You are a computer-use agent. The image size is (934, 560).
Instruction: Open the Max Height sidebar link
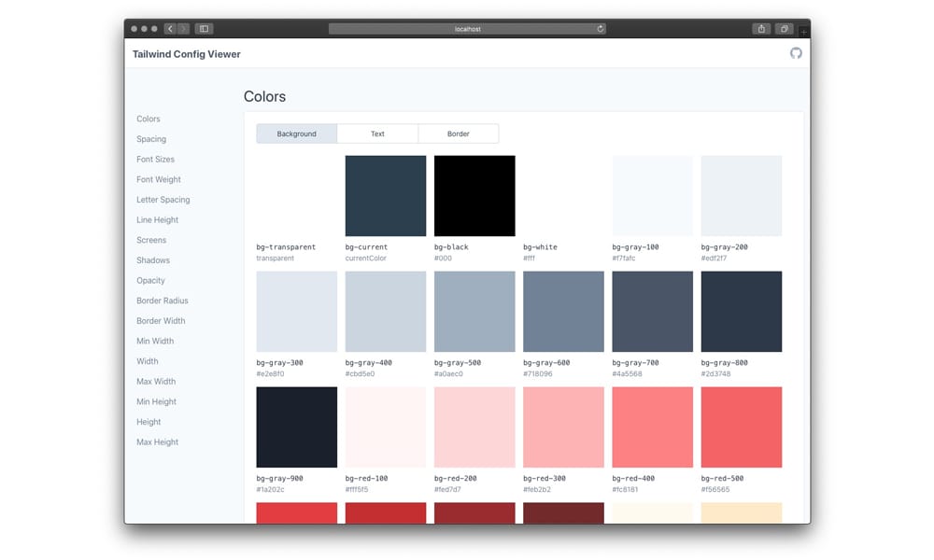(157, 442)
